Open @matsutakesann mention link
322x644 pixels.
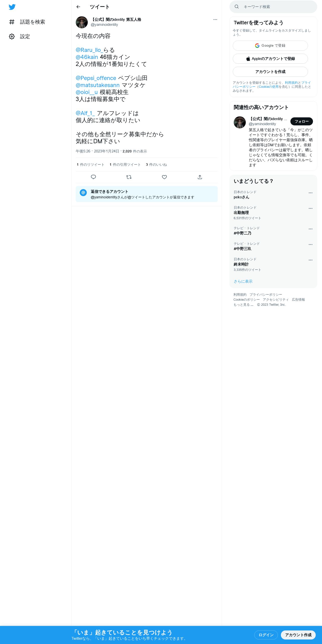98,85
